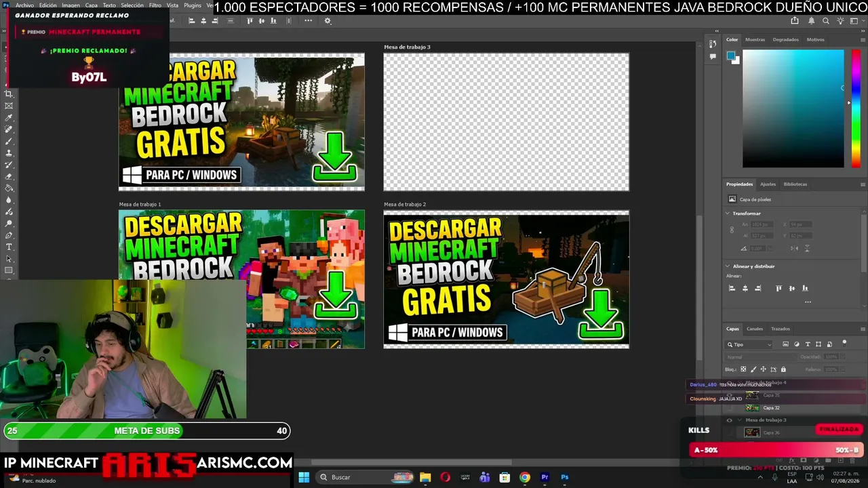Align left edges in the Properties panel
868x488 pixels.
(x=732, y=288)
